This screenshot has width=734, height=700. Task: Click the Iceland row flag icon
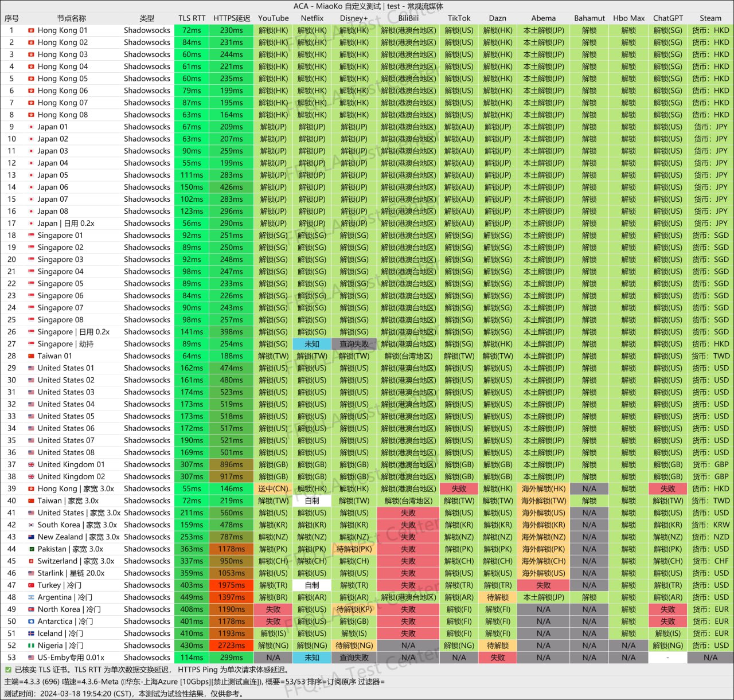31,633
